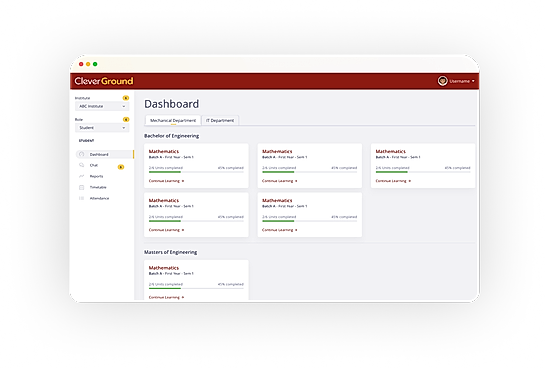The width and height of the screenshot is (545, 368).
Task: Go to Dashboard in the sidebar menu
Action: click(x=104, y=154)
